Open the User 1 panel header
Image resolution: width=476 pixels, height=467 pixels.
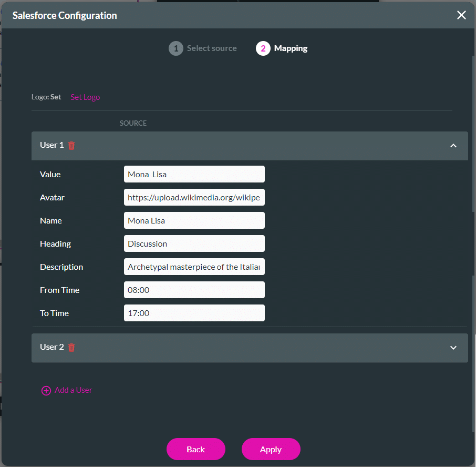210,145
